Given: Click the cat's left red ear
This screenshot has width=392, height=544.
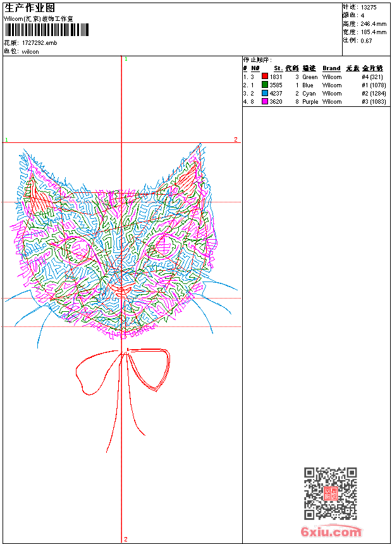Looking at the screenshot, I should pos(38,197).
